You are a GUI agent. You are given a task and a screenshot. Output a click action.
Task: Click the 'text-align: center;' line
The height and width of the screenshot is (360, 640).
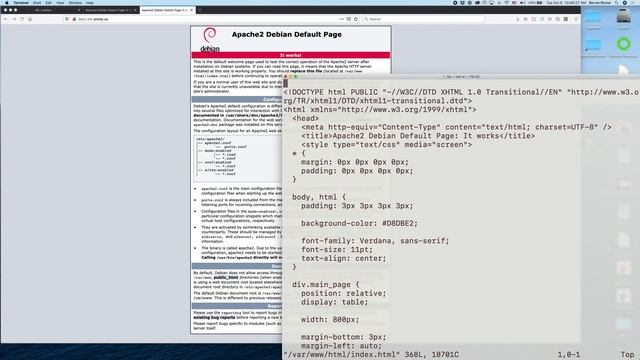(344, 258)
